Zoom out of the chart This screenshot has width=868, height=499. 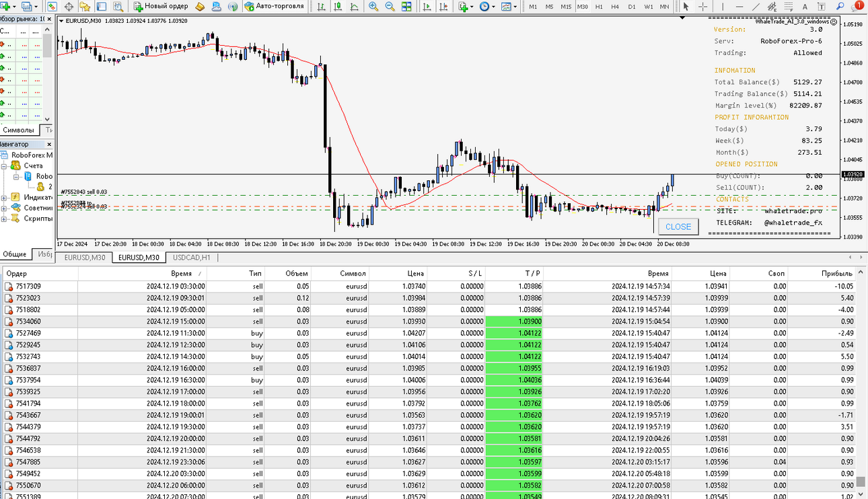[390, 7]
